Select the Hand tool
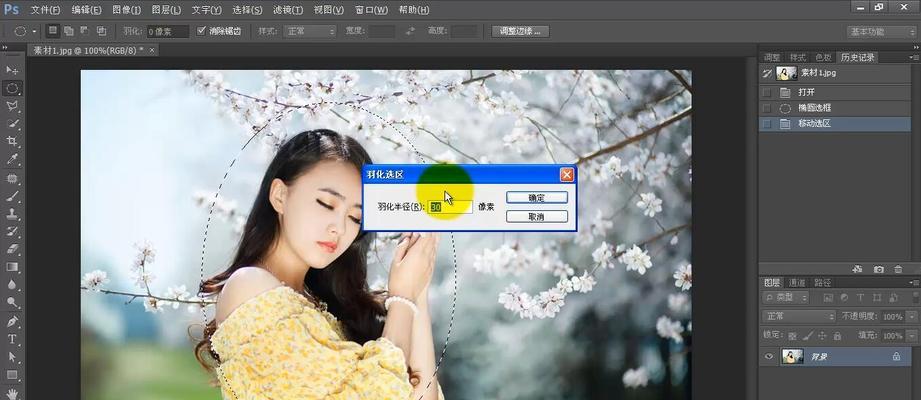This screenshot has width=921, height=400. (12, 393)
